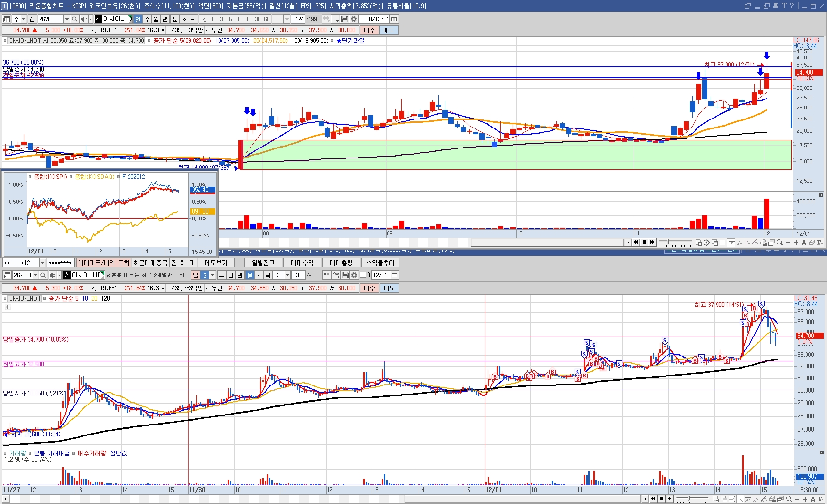Viewport: 827px width, 504px height.
Task: Select weekly '주' period in upper toolbar
Action: 147,19
